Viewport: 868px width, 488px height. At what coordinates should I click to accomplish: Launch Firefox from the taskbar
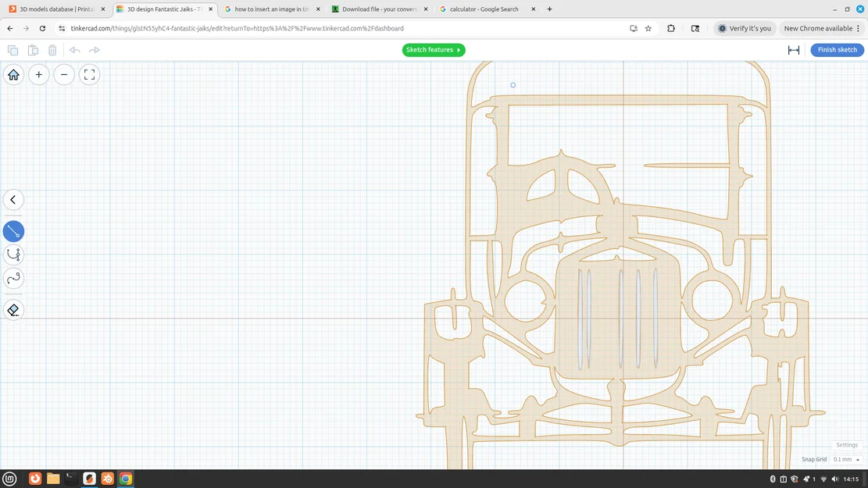[35, 479]
